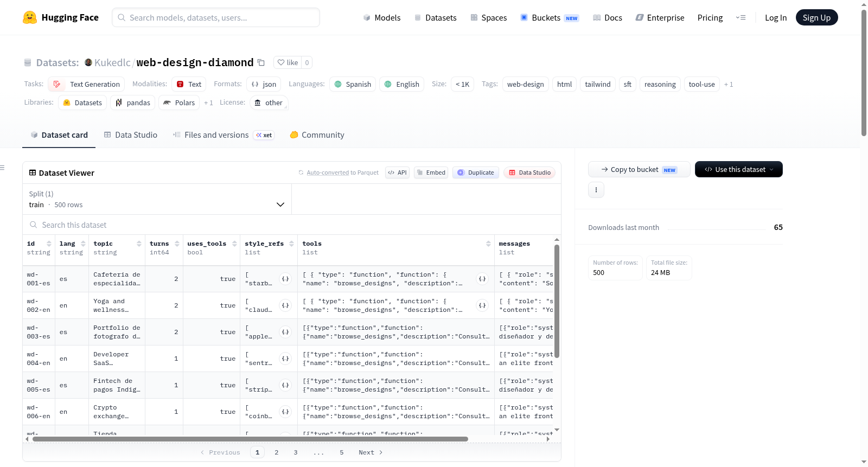Focus the Search this dataset field
The width and height of the screenshot is (868, 467).
point(292,225)
